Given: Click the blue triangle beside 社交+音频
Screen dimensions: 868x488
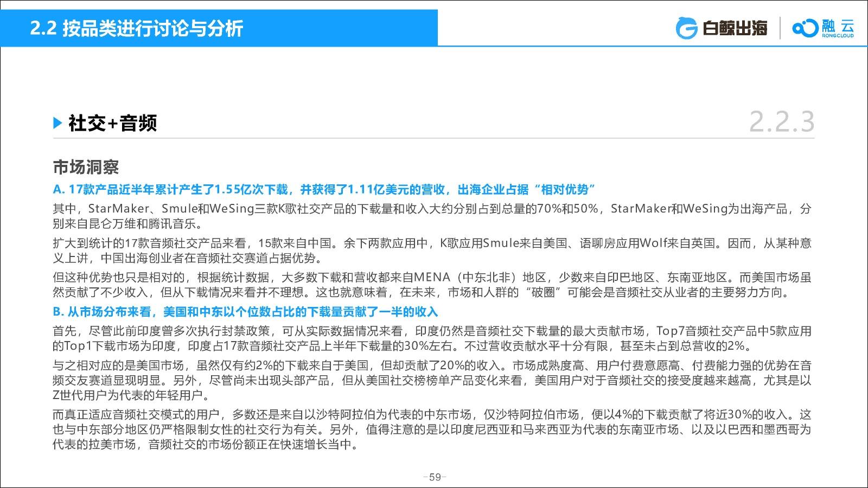Looking at the screenshot, I should (58, 123).
